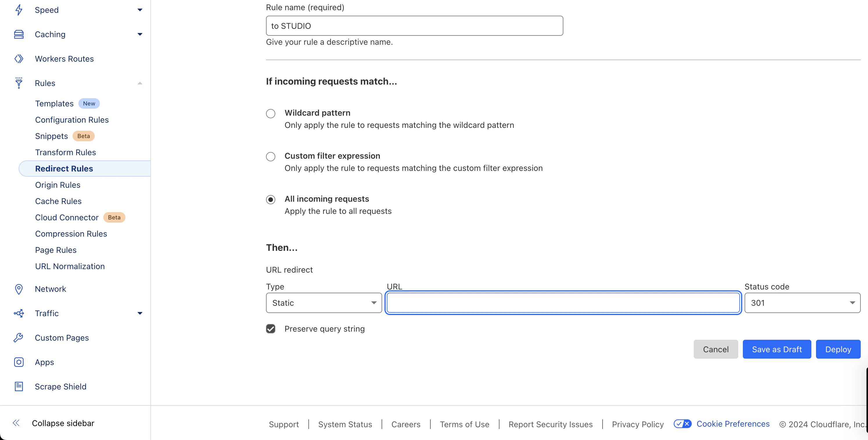Image resolution: width=868 pixels, height=440 pixels.
Task: Open Snippets in the sidebar
Action: (x=52, y=136)
